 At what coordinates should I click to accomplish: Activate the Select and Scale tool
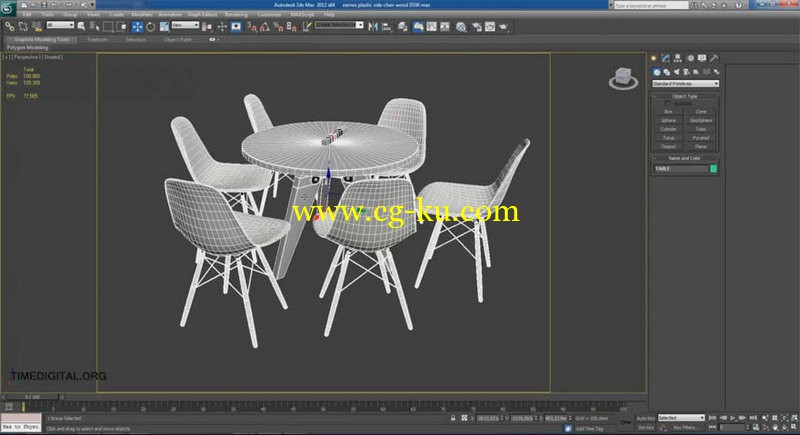coord(164,27)
